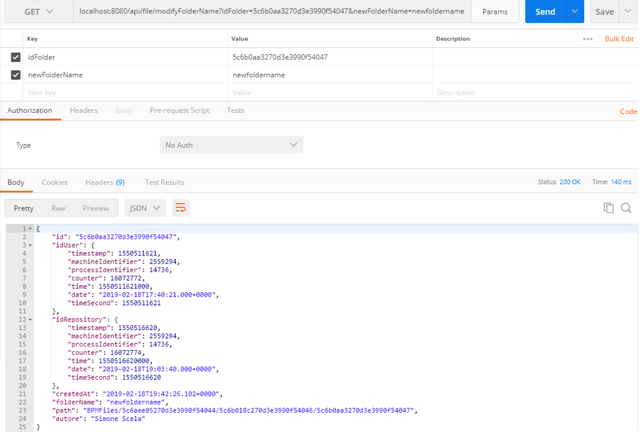Click the idFolder key cell
Image resolution: width=640 pixels, height=432 pixels.
coord(125,57)
